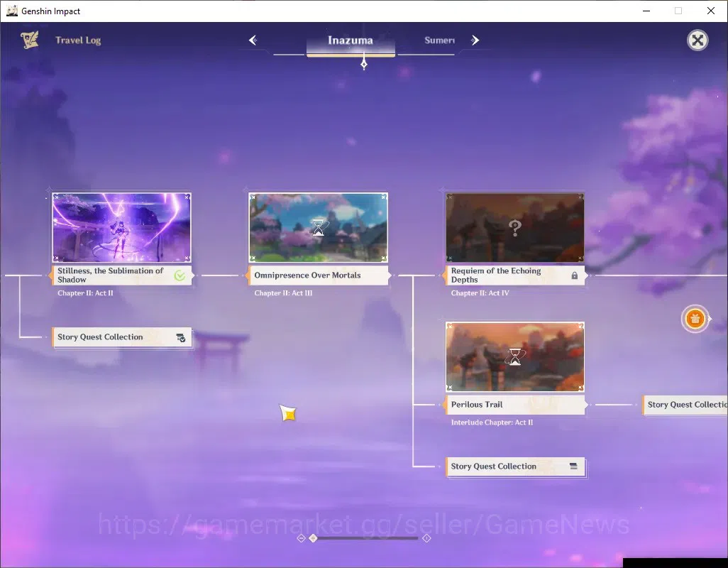Click the green completed checkmark on Stillness quest
728x568 pixels.
click(x=180, y=275)
